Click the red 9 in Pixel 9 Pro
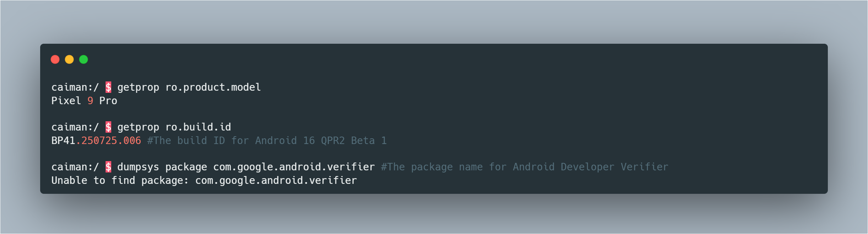 (90, 101)
